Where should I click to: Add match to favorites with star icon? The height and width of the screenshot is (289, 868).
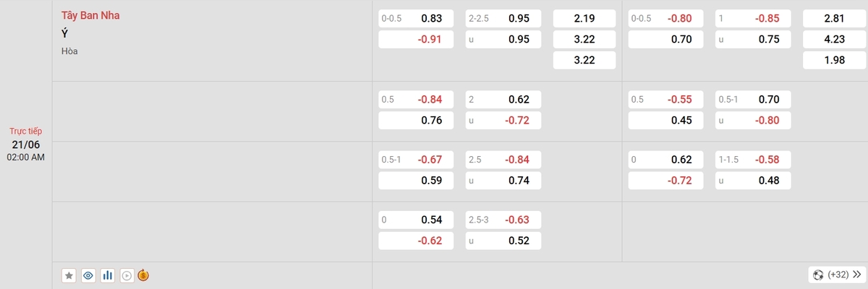(69, 275)
